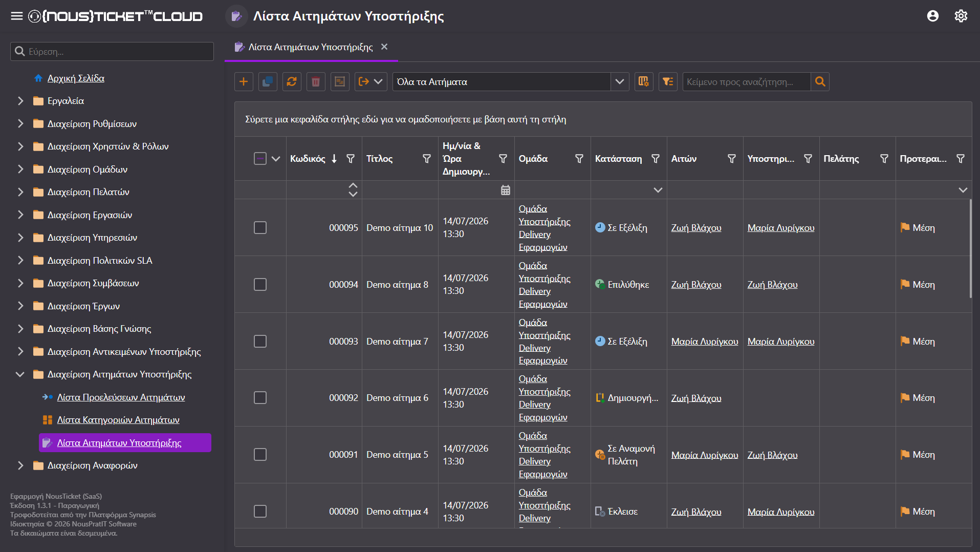This screenshot has height=552, width=980.
Task: Expand Διαχείριση Ρυθμίσεων folder
Action: click(20, 124)
